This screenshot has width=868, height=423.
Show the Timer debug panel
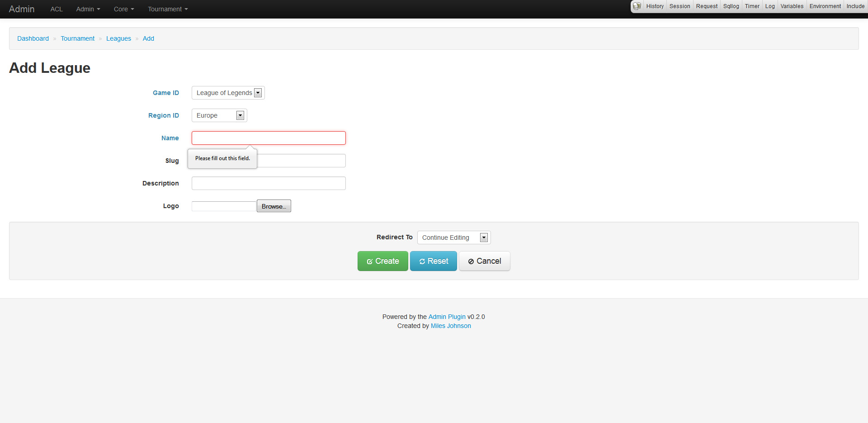pos(752,6)
